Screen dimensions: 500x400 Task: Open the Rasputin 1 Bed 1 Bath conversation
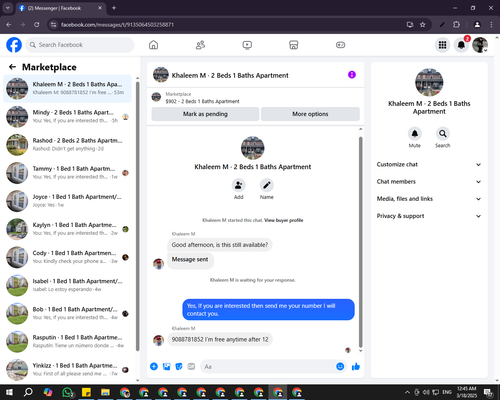[x=67, y=342]
